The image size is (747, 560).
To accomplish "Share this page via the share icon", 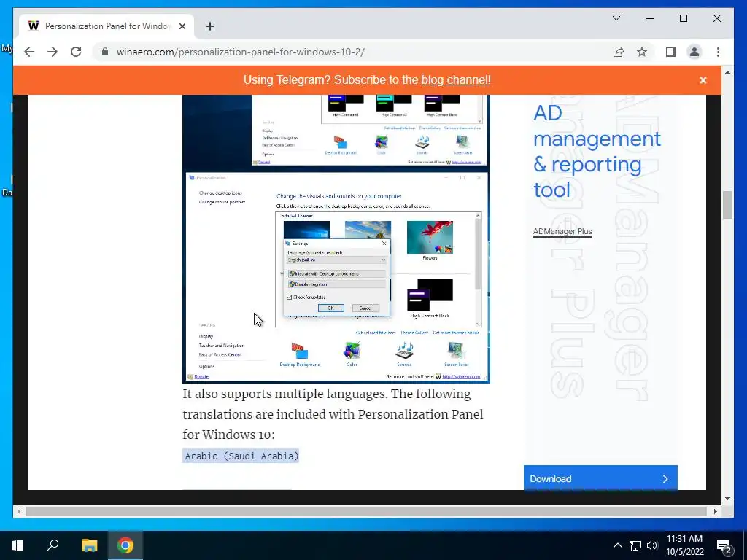I will click(619, 52).
